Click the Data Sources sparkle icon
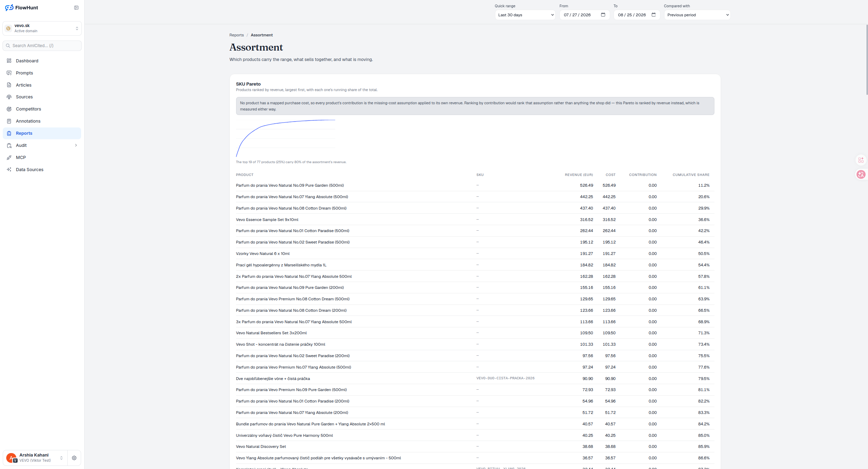Viewport: 868px width, 469px height. (x=9, y=170)
